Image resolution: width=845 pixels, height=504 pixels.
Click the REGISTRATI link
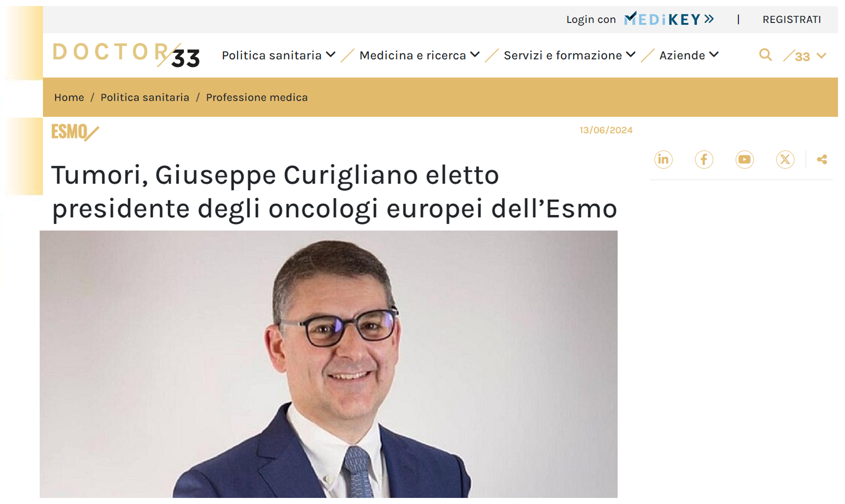791,19
